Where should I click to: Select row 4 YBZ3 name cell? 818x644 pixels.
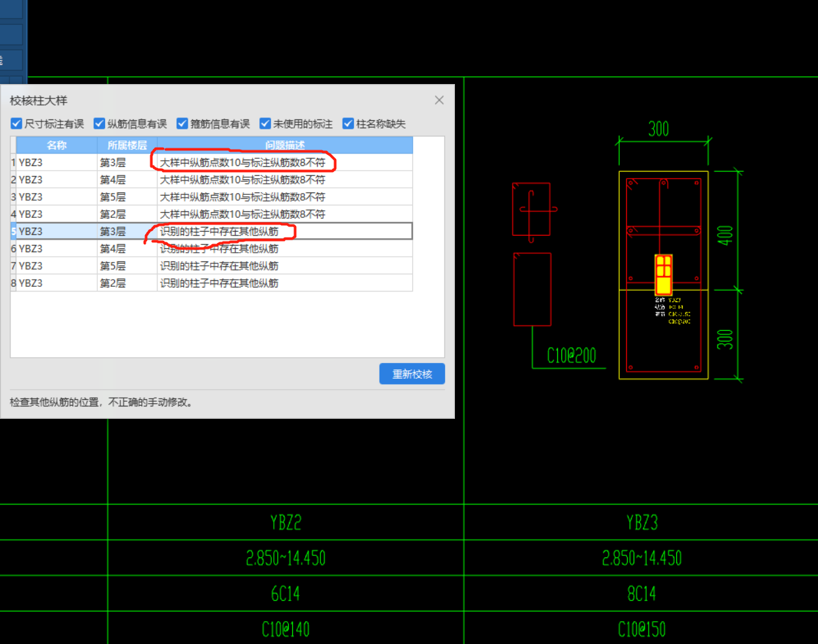coord(56,214)
